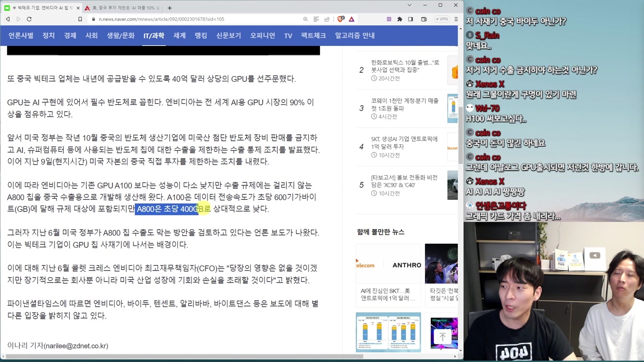644x362 pixels.
Task: Click the reporter email narilee@zdnet.co.kr
Action: [x=76, y=346]
